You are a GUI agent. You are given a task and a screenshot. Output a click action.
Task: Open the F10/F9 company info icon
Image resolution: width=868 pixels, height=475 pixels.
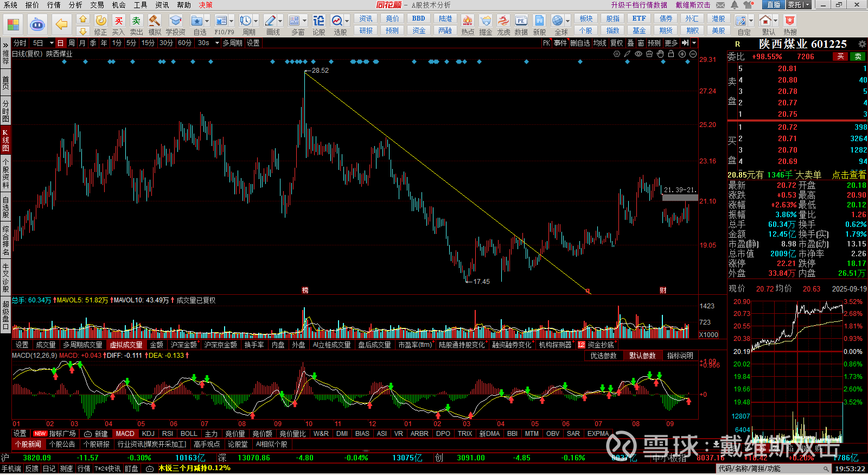(221, 21)
